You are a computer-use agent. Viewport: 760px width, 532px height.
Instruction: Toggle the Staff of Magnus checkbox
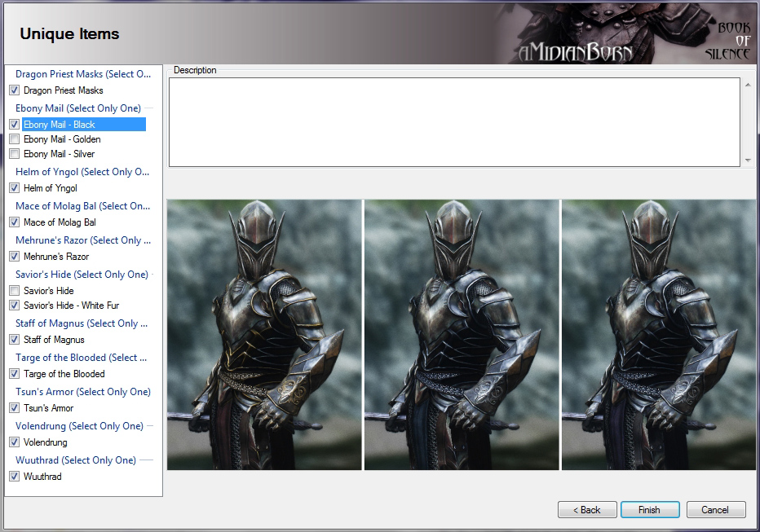coord(15,340)
